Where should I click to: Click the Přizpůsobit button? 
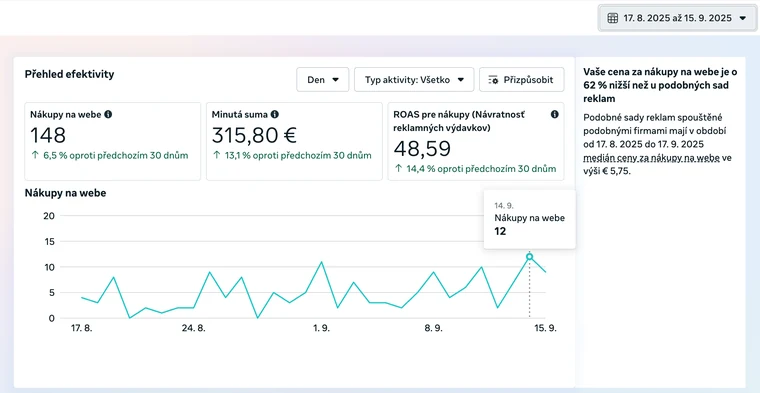(x=522, y=80)
